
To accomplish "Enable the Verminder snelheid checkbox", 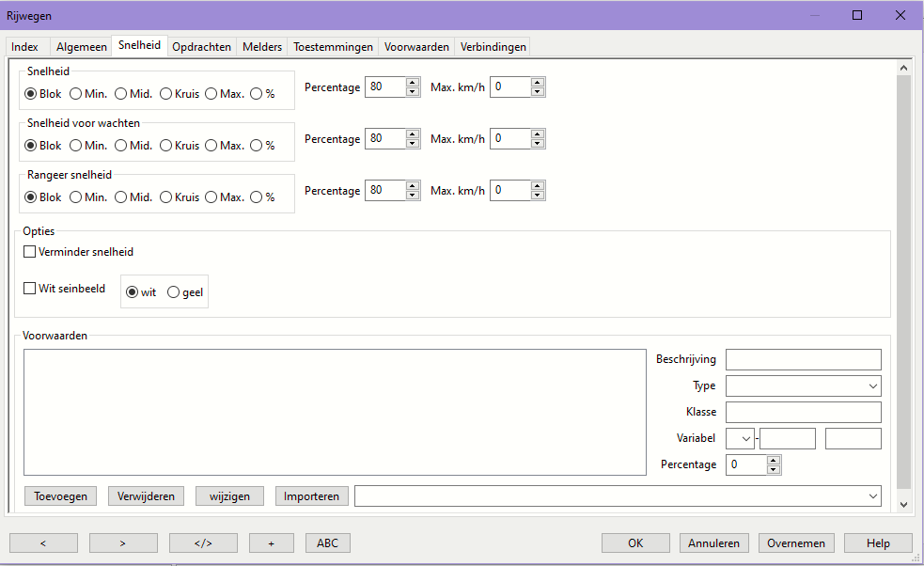I will coord(30,252).
